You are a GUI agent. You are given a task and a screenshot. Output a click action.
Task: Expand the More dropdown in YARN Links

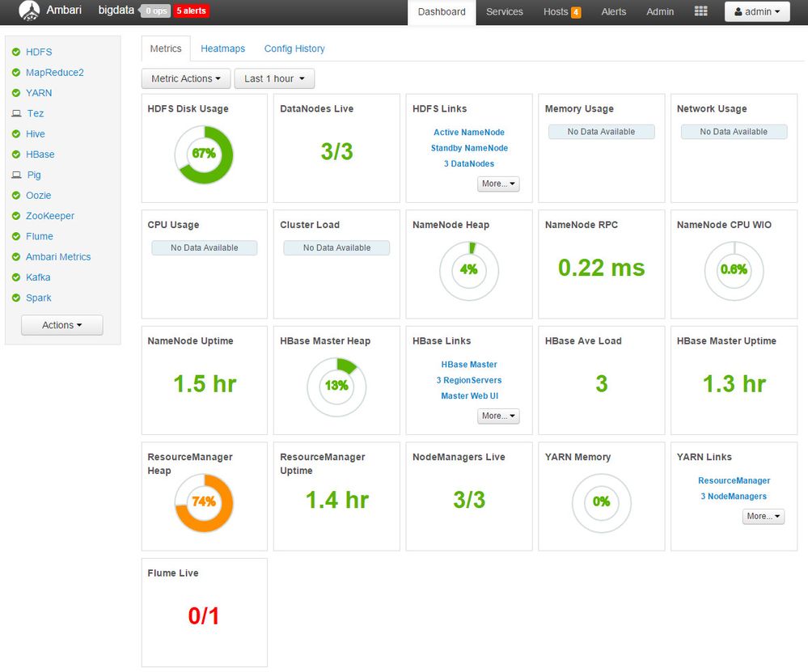(x=764, y=516)
